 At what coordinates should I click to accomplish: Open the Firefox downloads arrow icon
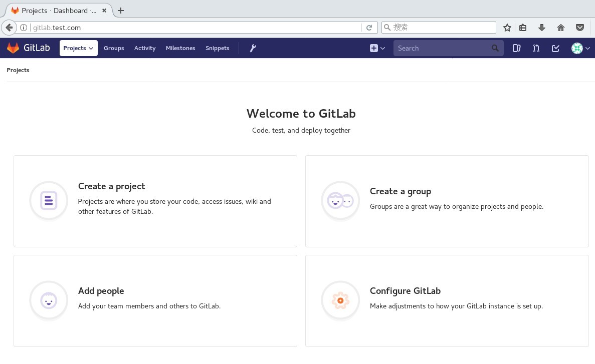click(x=541, y=28)
